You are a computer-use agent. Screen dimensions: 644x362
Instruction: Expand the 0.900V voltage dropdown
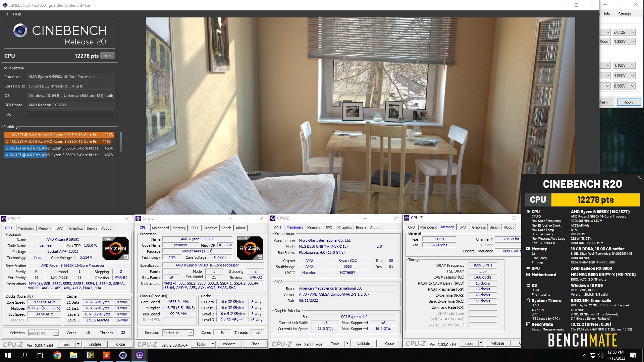632,86
